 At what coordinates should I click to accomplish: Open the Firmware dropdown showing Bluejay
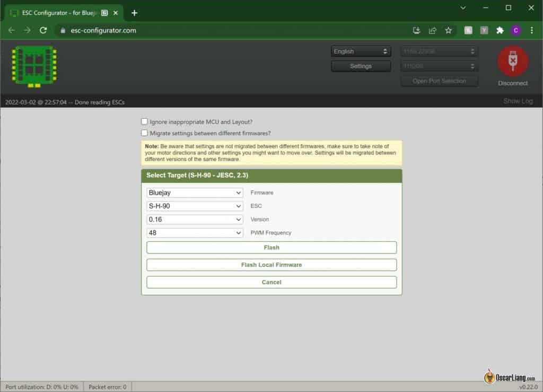coord(195,193)
